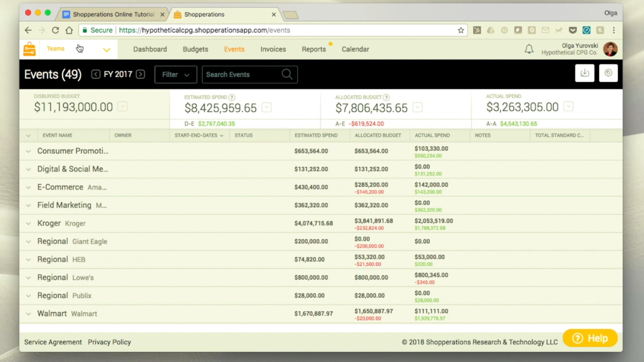Image resolution: width=644 pixels, height=362 pixels.
Task: Open the notifications bell
Action: (529, 49)
